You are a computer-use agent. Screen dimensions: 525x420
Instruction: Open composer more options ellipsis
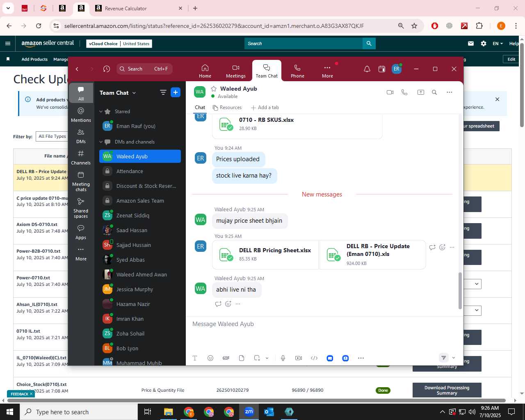tap(361, 358)
